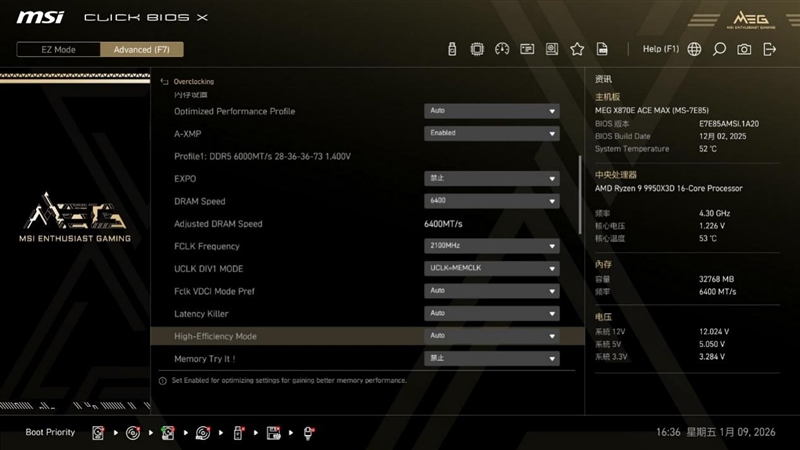Open DRAM Speed 6400 dropdown
Image resolution: width=800 pixels, height=450 pixels.
click(x=492, y=201)
